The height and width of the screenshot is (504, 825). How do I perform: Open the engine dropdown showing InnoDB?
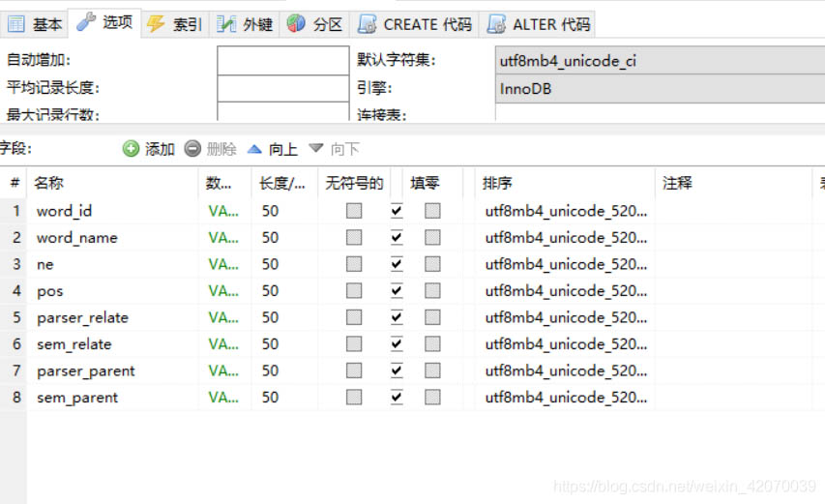click(x=660, y=89)
